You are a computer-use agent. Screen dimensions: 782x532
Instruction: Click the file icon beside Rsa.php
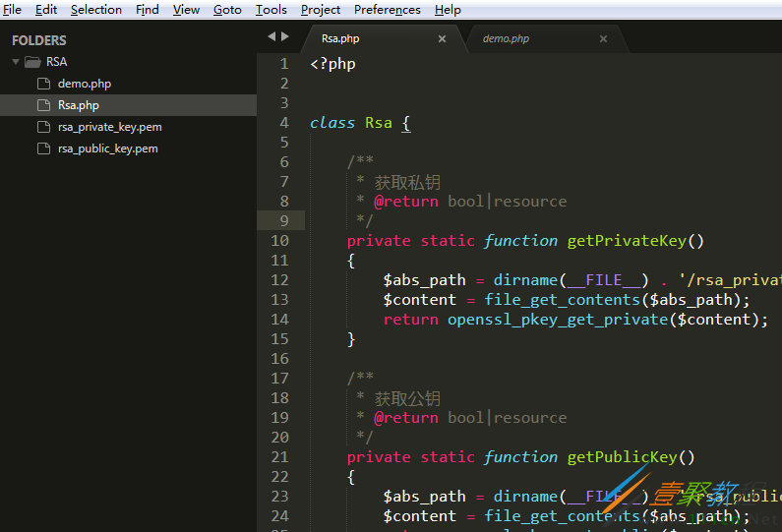[x=44, y=105]
